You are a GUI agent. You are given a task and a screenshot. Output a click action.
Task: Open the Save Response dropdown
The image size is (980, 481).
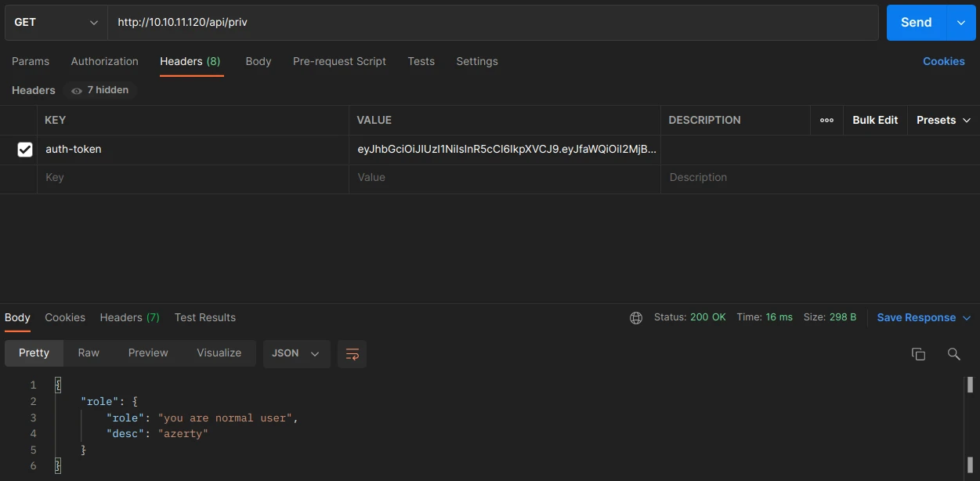click(924, 318)
